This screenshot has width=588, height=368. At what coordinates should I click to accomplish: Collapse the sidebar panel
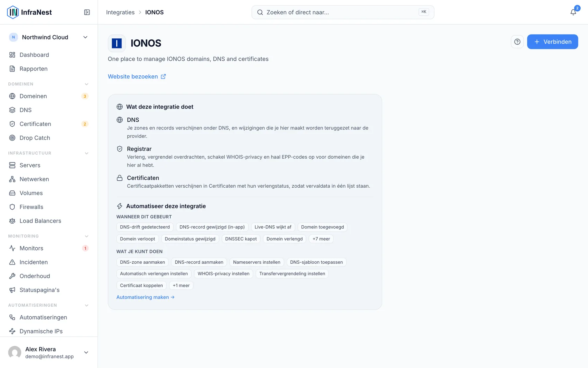87,12
